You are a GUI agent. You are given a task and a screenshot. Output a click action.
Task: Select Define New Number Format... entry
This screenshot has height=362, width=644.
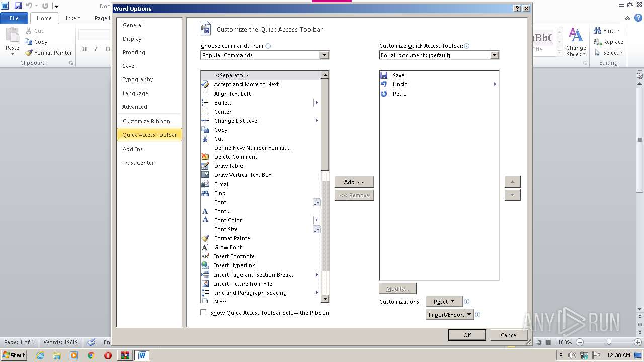click(x=261, y=148)
